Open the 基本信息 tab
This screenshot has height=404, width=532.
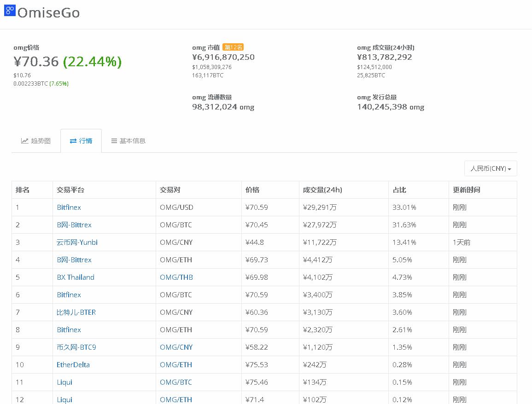point(132,141)
